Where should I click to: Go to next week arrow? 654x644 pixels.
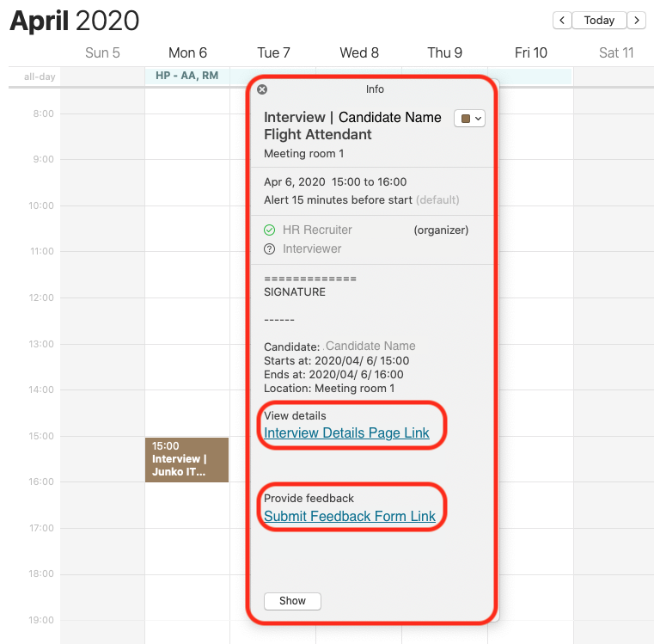pos(636,20)
